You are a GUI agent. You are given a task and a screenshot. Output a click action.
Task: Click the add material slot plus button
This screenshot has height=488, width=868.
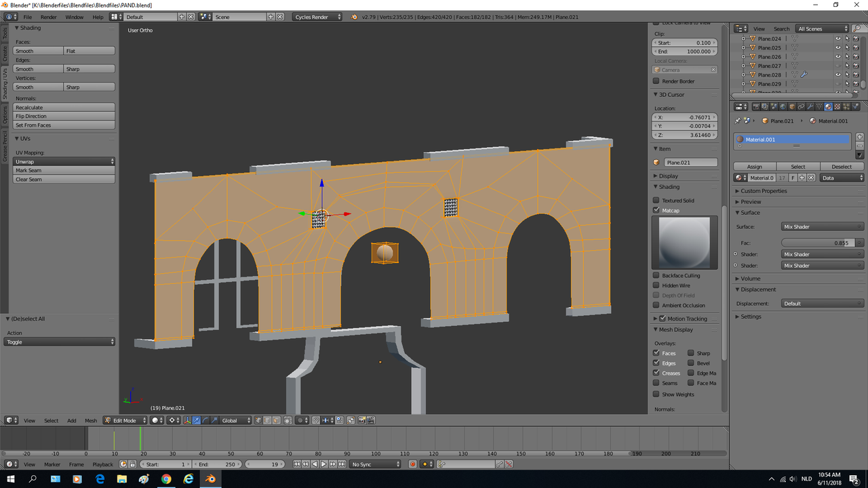pos(860,137)
